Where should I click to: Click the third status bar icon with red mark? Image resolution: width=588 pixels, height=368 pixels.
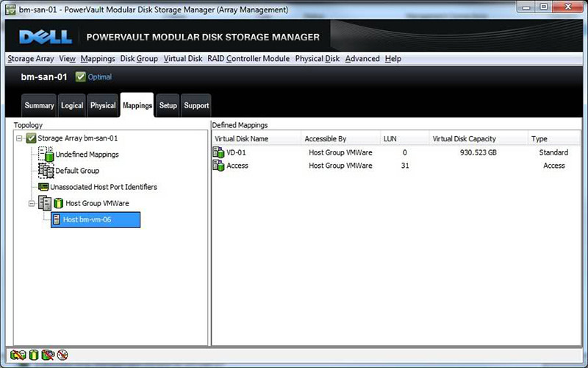tap(48, 355)
